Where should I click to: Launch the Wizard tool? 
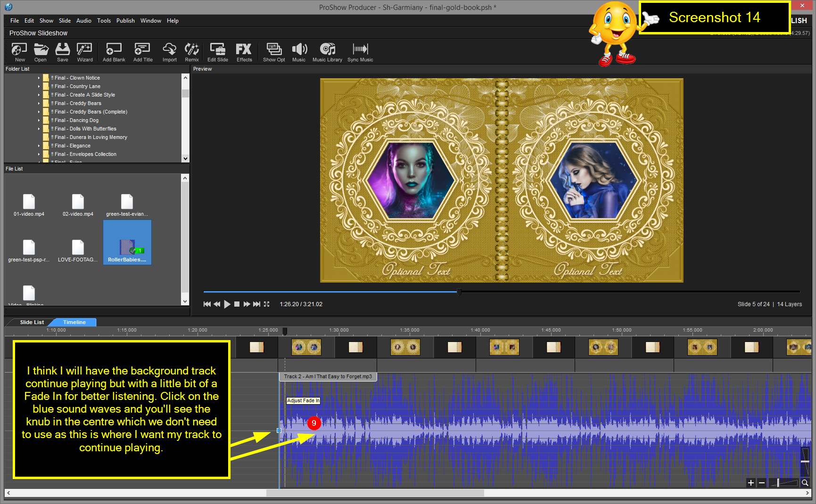84,52
